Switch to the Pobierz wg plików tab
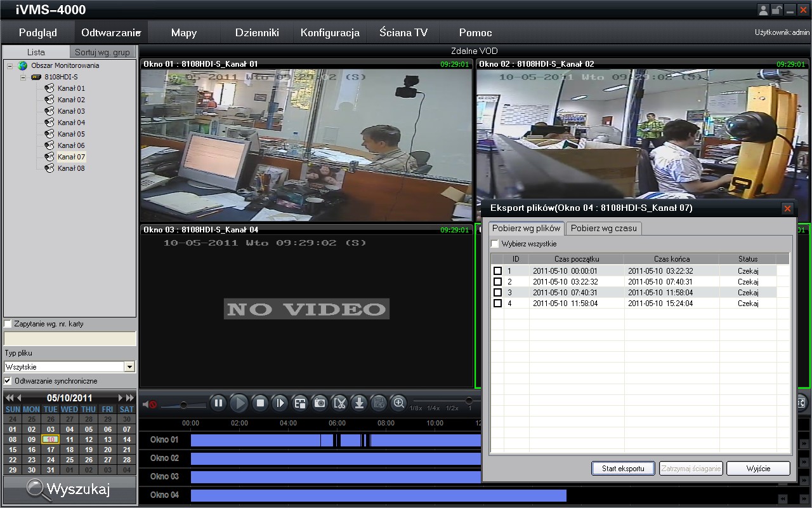The image size is (812, 508). point(527,228)
